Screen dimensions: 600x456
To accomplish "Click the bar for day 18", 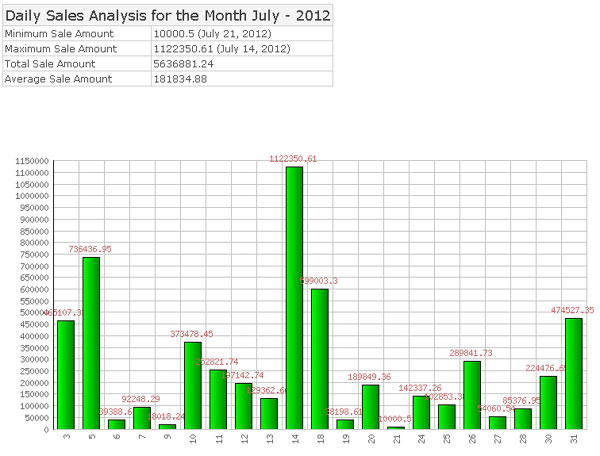I will point(320,359).
